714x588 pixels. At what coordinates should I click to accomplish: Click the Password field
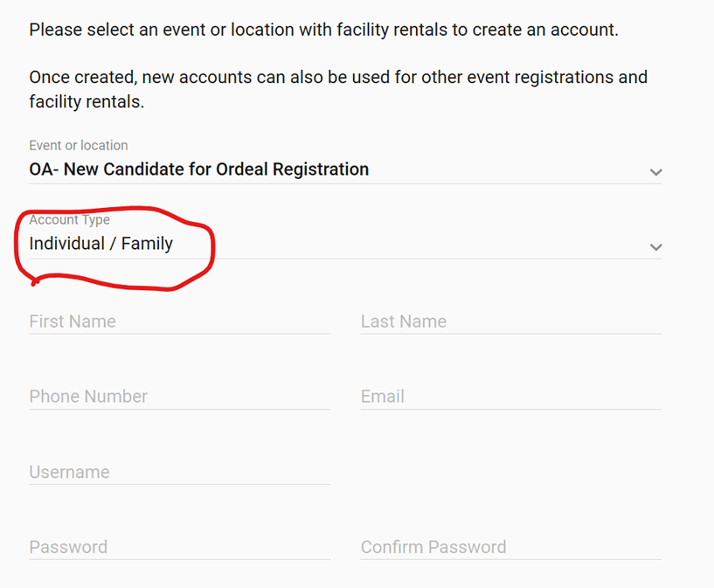click(x=179, y=548)
